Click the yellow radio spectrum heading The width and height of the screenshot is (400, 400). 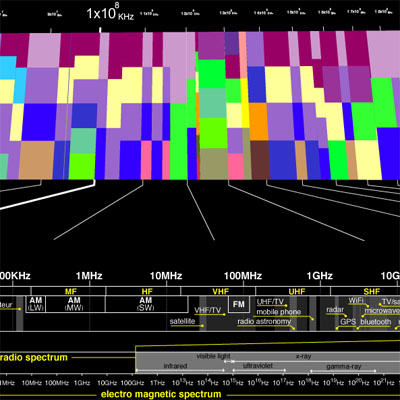pos(34,358)
